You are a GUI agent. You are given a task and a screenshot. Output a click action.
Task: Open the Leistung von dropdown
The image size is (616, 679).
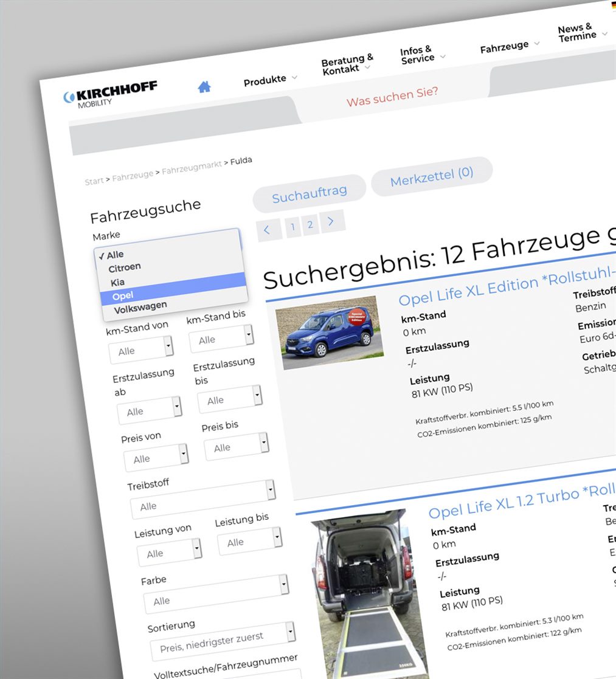[x=170, y=552]
